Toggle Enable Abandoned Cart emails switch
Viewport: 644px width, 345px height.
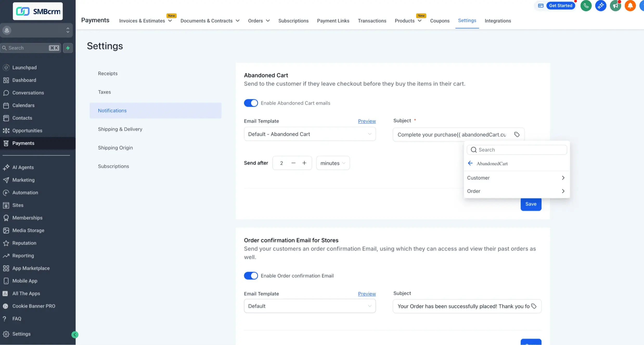pyautogui.click(x=251, y=103)
